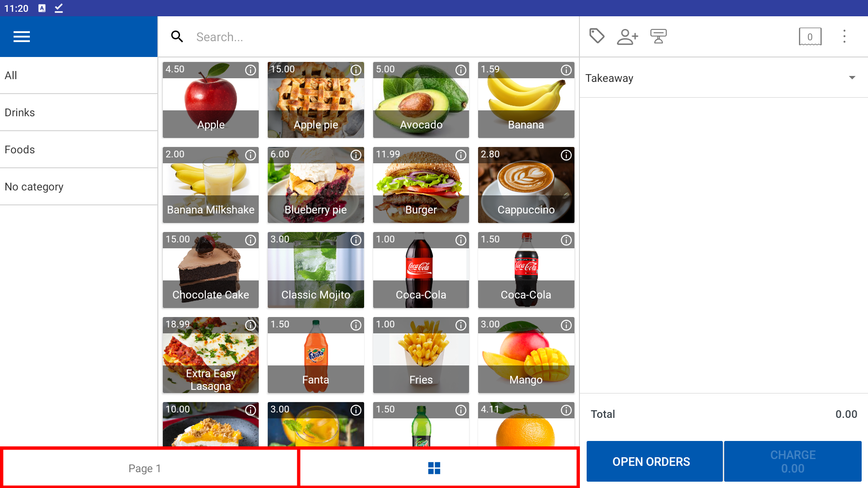Show info for the Apple item
Viewport: 868px width, 488px height.
[x=250, y=70]
